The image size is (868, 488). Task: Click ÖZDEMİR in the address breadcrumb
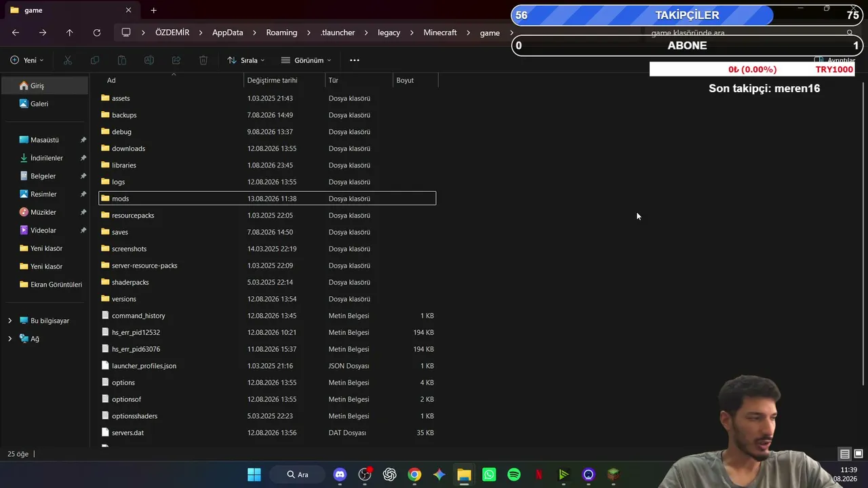point(172,33)
